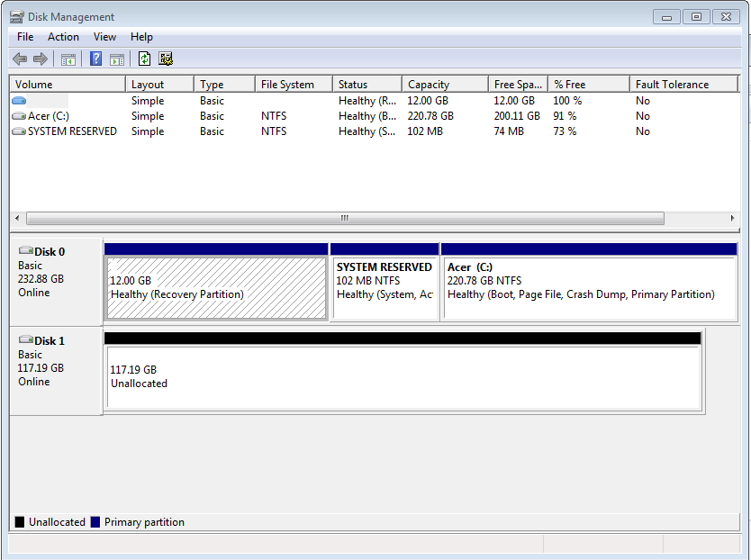Select the Acer (C:) partition block
Screen dimensions: 751x560
coord(589,288)
